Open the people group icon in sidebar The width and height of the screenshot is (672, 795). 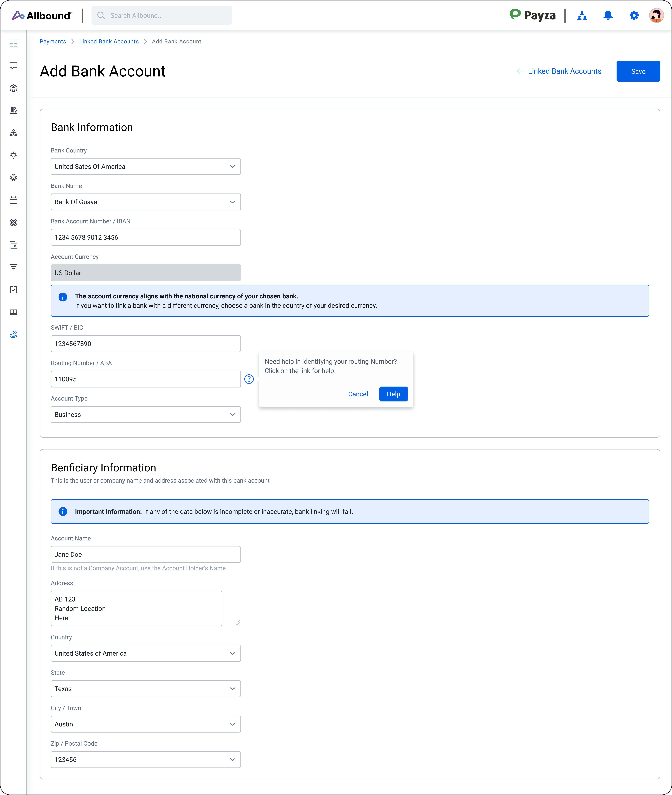[x=13, y=88]
